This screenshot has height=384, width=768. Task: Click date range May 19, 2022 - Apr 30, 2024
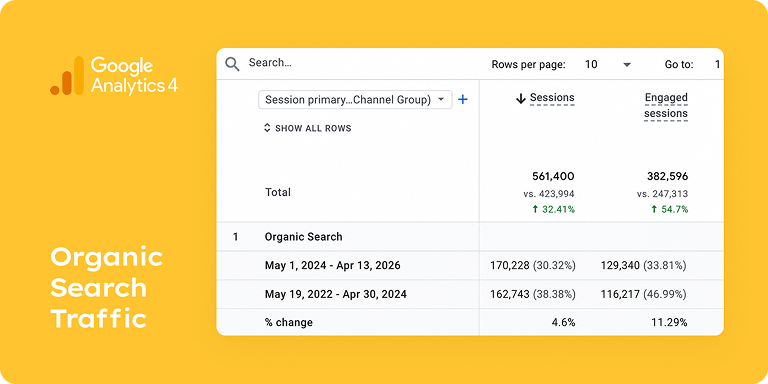point(336,294)
